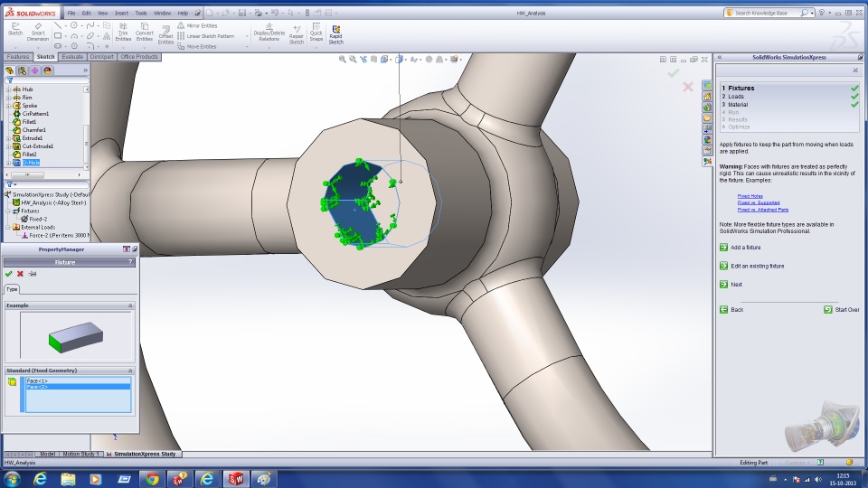Switch to the Evaluate tab
The image size is (868, 488).
(72, 56)
